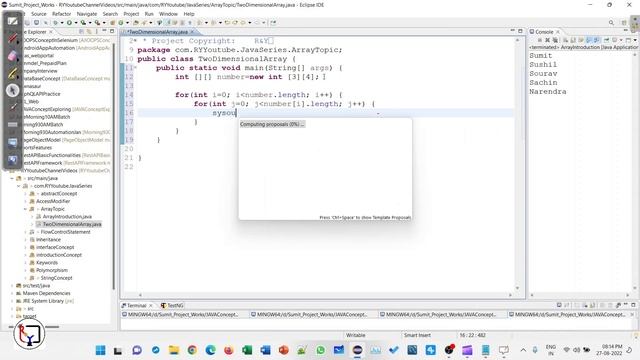Toggle Scroll Lock in console toolbar
Image resolution: width=640 pixels, height=360 pixels.
click(x=573, y=40)
